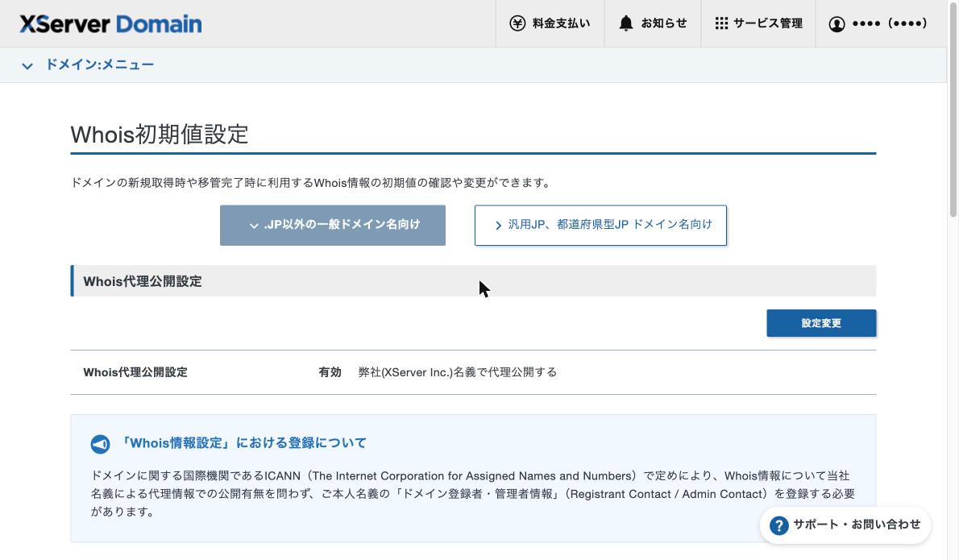Click the page's vertical scrollbar thumb

(953, 110)
